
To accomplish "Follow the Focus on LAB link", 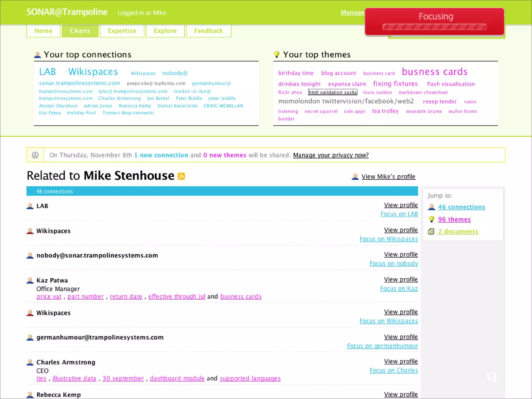I will pos(399,214).
